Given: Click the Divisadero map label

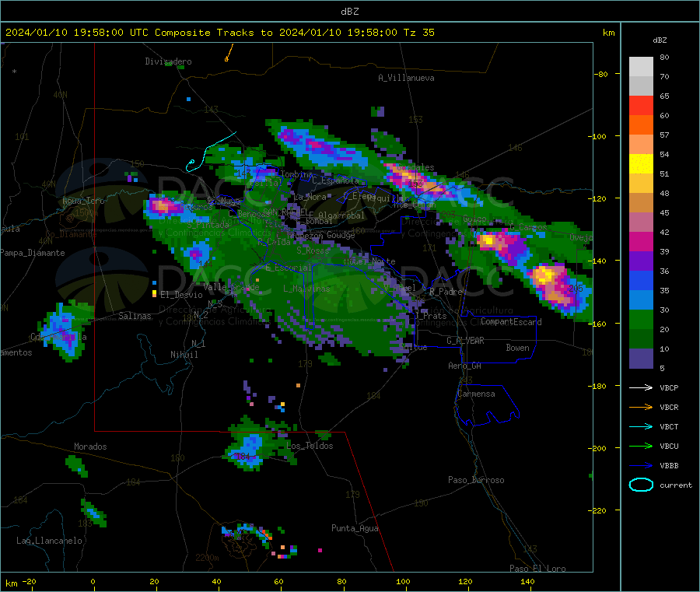Looking at the screenshot, I should 168,61.
